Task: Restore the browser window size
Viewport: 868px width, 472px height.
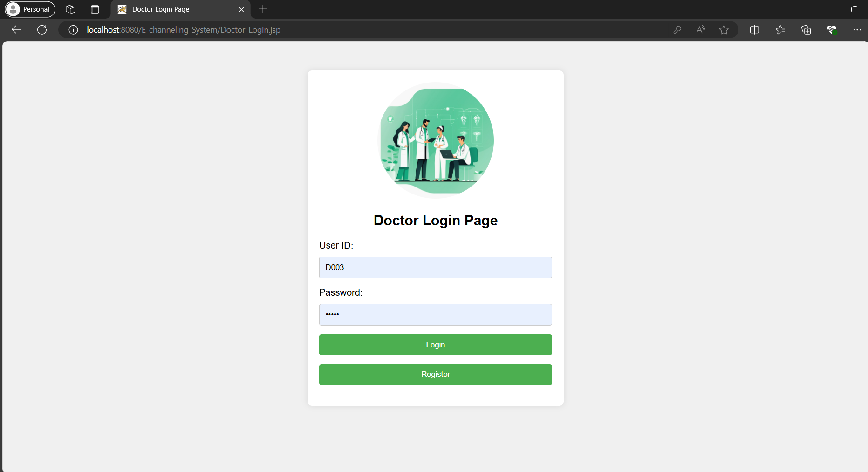Action: 854,9
